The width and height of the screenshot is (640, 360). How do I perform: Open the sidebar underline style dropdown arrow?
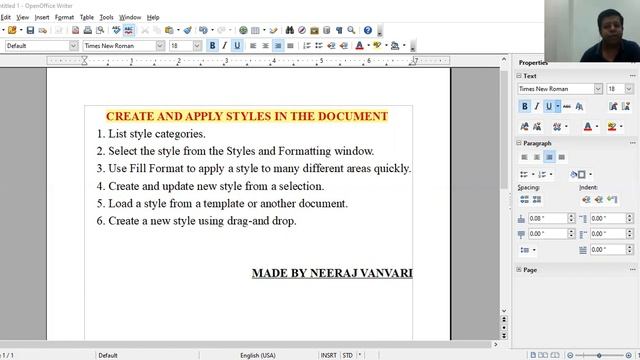tap(558, 107)
